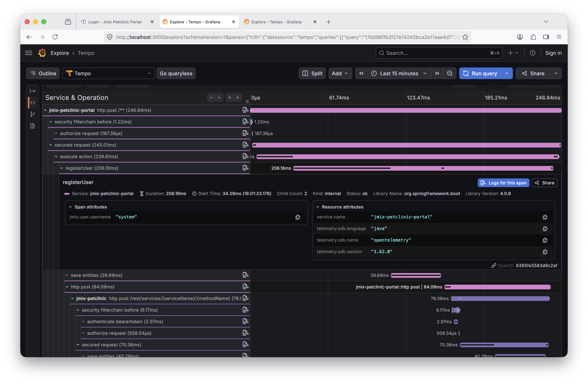The height and width of the screenshot is (384, 588).
Task: Shift time range forward arrow
Action: [x=437, y=73]
